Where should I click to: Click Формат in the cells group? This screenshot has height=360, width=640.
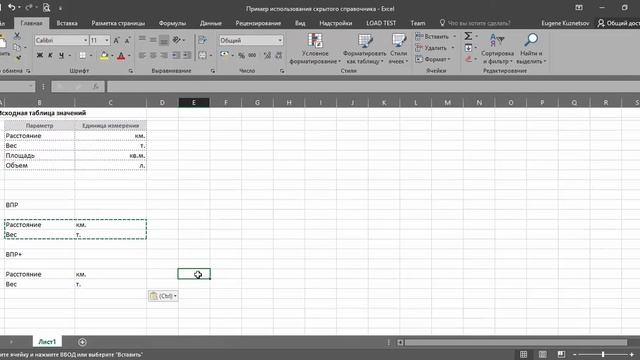433,59
